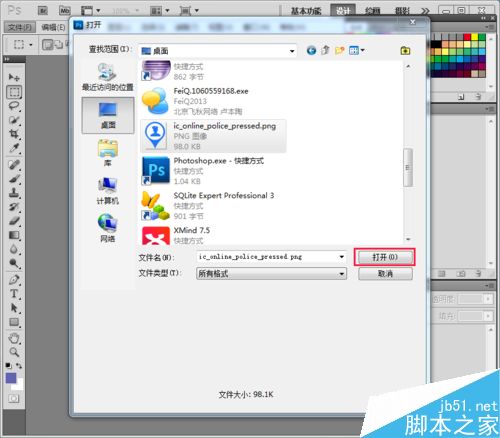Open the 文件(F) menu
The image size is (500, 438).
(x=20, y=27)
